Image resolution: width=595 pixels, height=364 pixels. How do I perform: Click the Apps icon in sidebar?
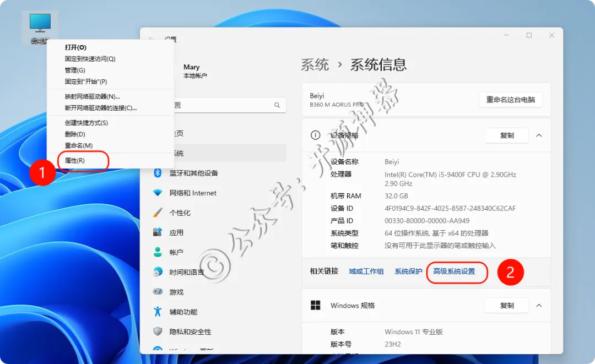point(158,232)
